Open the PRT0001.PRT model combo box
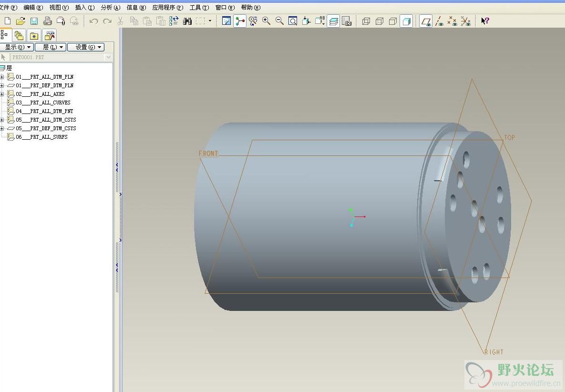The width and height of the screenshot is (565, 392). tap(61, 57)
